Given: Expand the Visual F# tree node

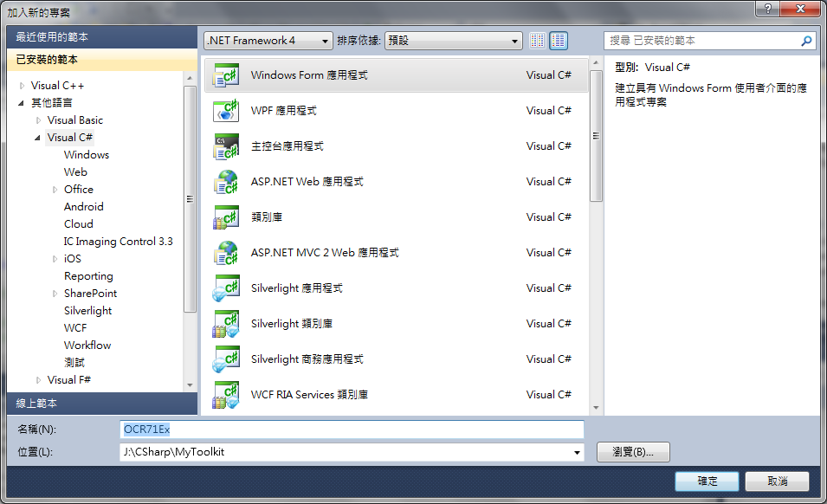Looking at the screenshot, I should 38,380.
